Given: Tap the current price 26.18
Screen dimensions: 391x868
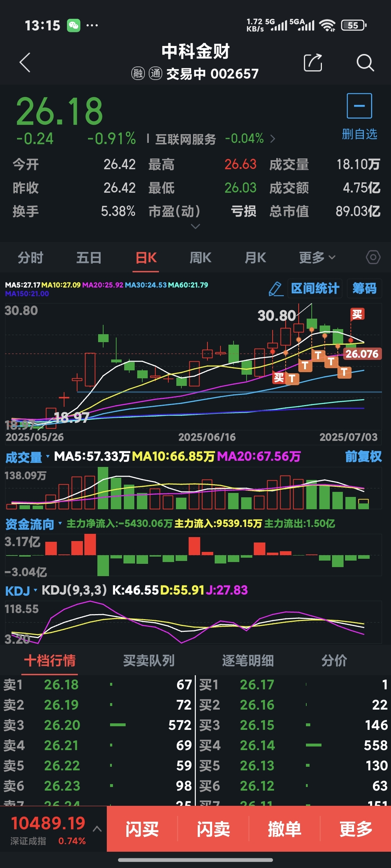Looking at the screenshot, I should (x=60, y=111).
